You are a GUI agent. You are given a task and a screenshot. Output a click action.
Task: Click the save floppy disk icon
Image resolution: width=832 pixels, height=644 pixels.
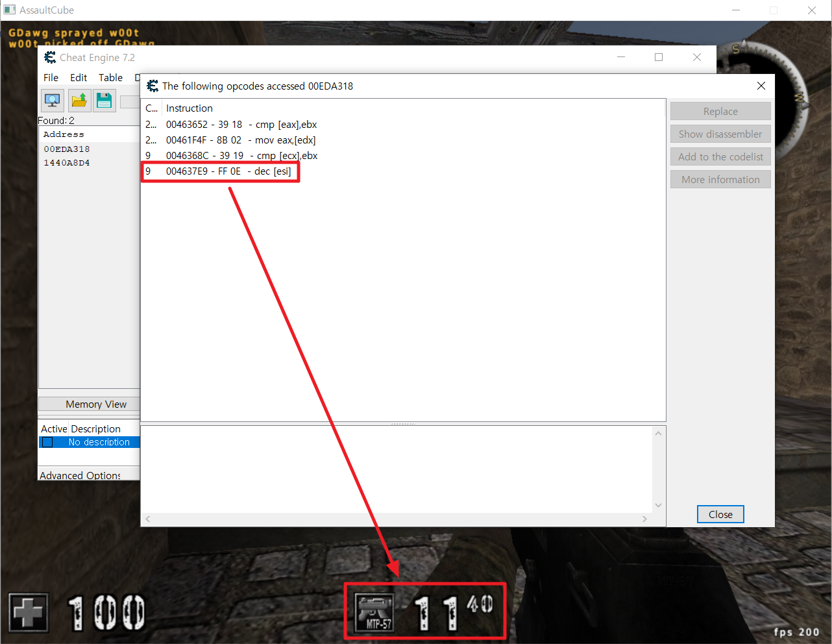pyautogui.click(x=104, y=101)
